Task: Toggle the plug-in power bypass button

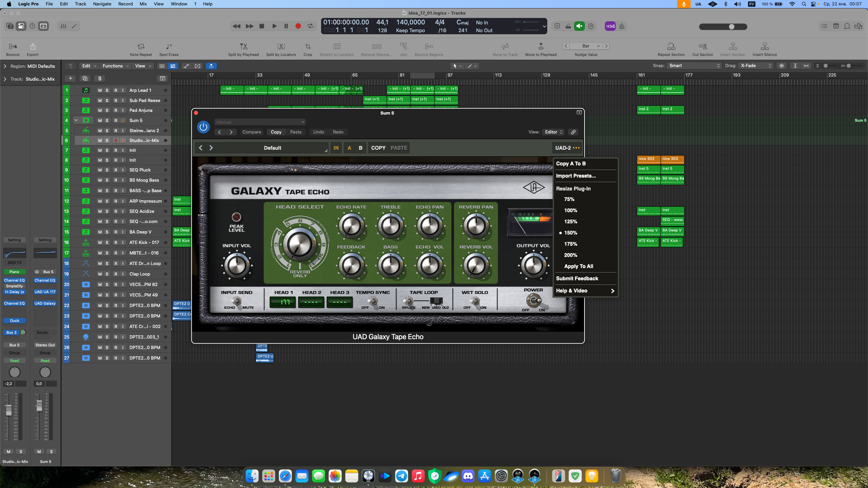Action: (x=203, y=127)
